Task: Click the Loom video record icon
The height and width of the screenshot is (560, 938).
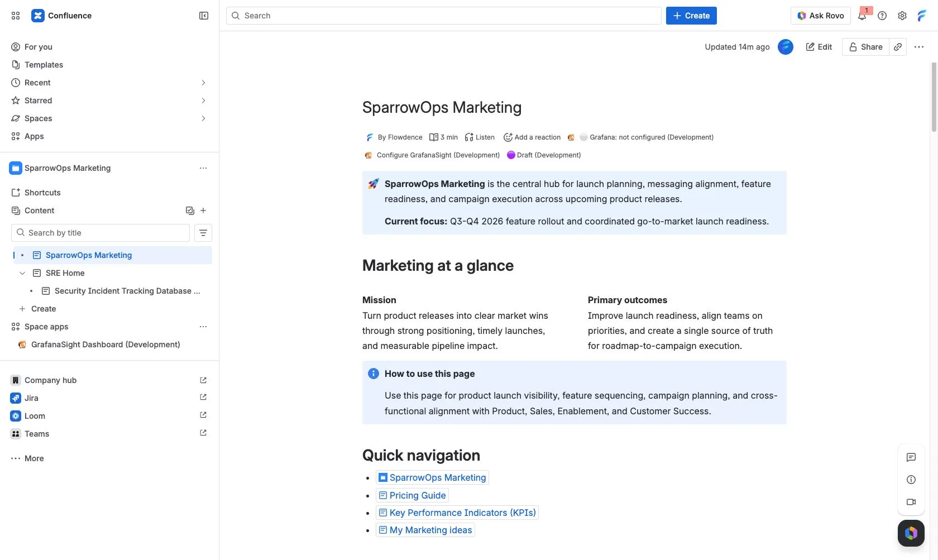Action: pyautogui.click(x=911, y=502)
